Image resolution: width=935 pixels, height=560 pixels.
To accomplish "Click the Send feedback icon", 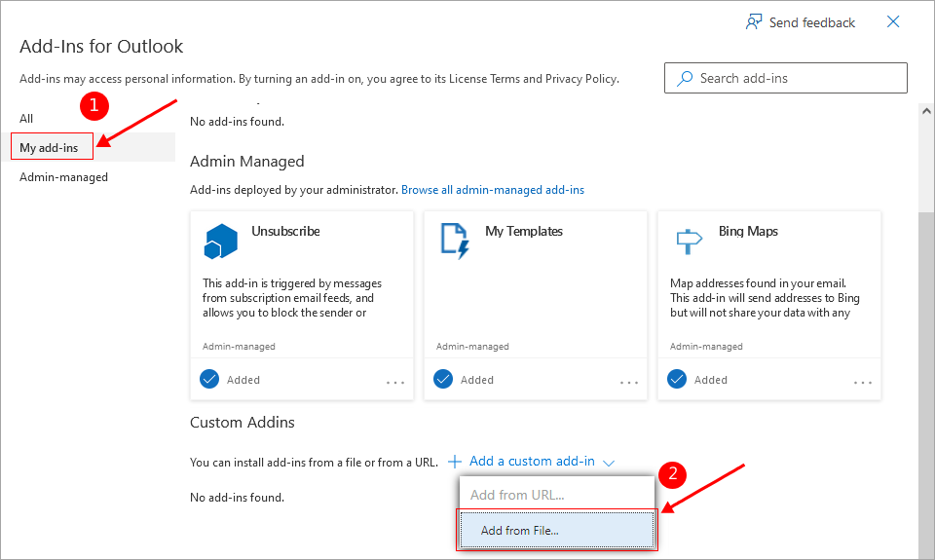I will (x=754, y=21).
